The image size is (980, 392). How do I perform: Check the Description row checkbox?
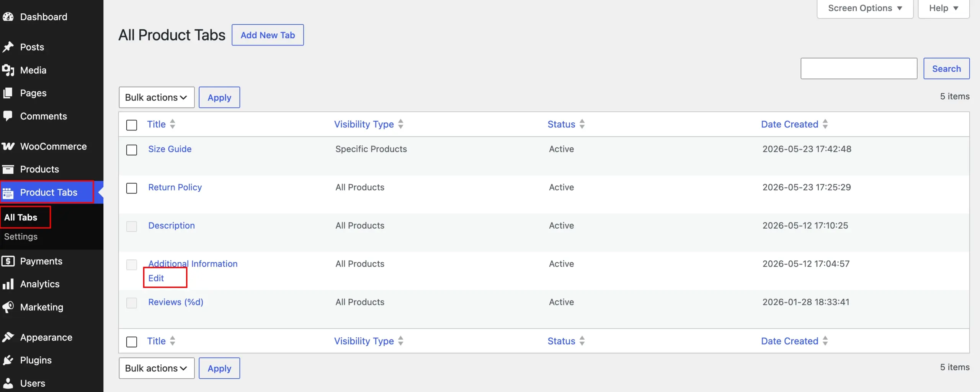[x=132, y=226]
